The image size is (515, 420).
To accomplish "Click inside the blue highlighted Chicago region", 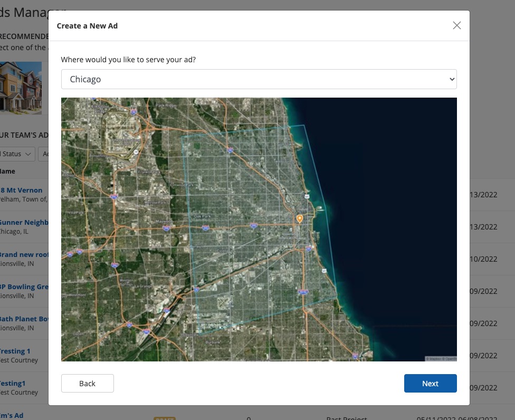I will (248, 237).
